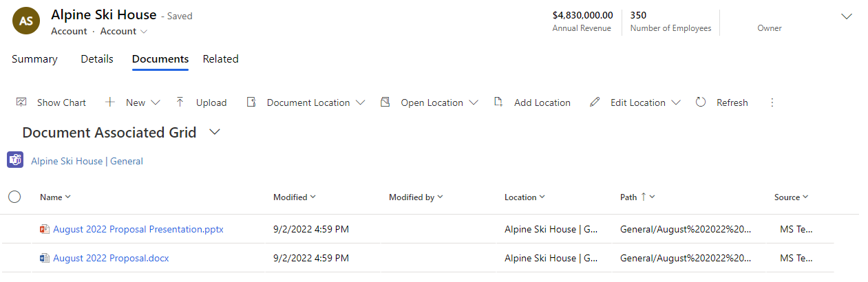
Task: Open August 2022 Proposal Presentation.pptx link
Action: [138, 229]
